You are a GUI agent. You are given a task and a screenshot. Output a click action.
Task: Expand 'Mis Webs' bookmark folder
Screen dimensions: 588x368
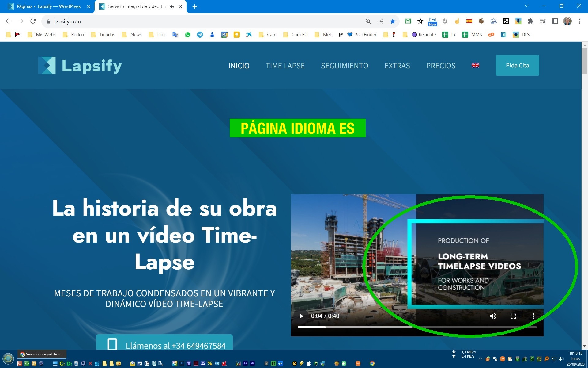(42, 35)
